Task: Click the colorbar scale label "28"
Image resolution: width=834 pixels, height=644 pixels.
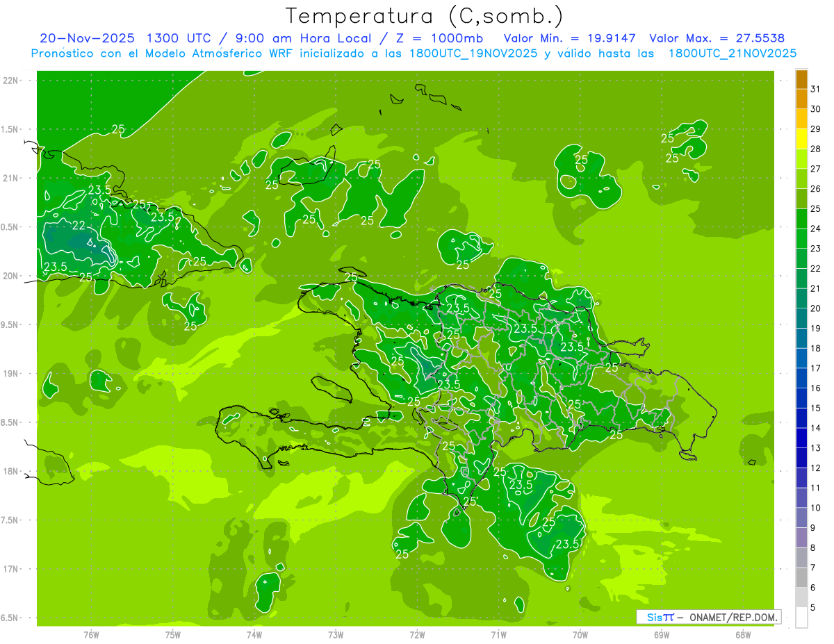Action: 815,149
